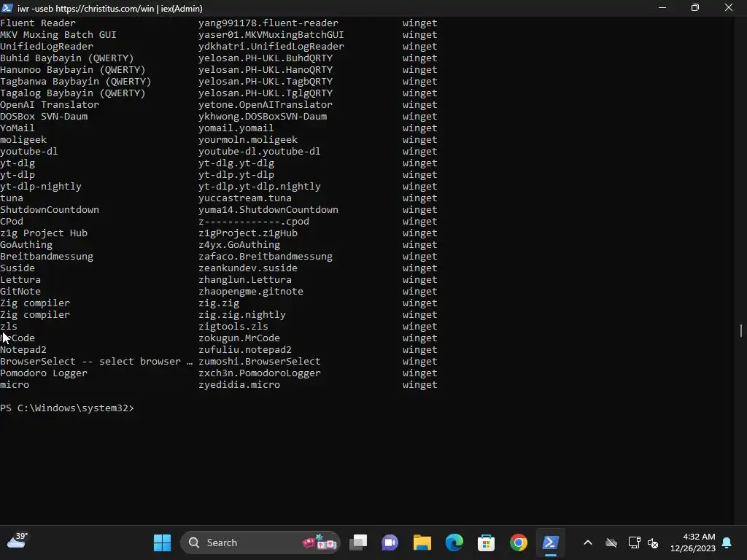Click 'zeankundev.suside' package ID

pyautogui.click(x=248, y=268)
